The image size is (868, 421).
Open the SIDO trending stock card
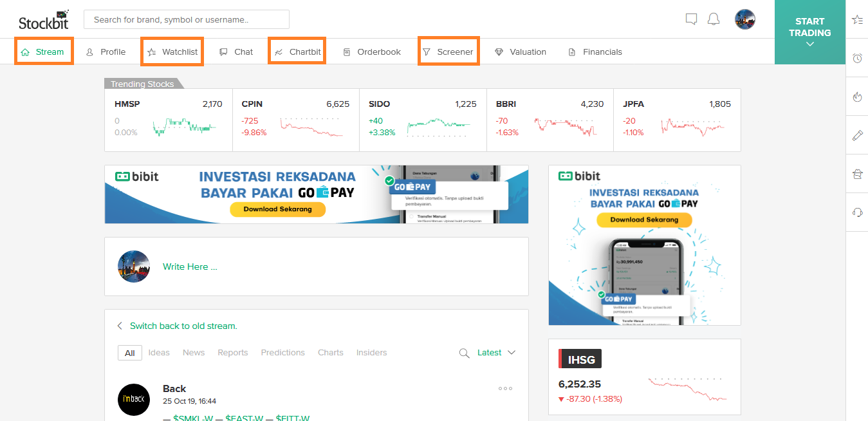coord(423,120)
